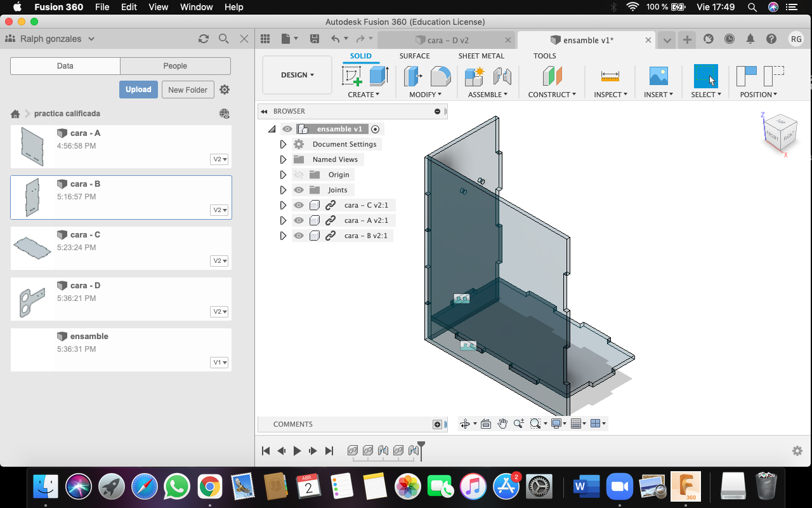Screen dimensions: 812x508
Task: Open the extensions icon in the toolbar
Action: [x=709, y=39]
